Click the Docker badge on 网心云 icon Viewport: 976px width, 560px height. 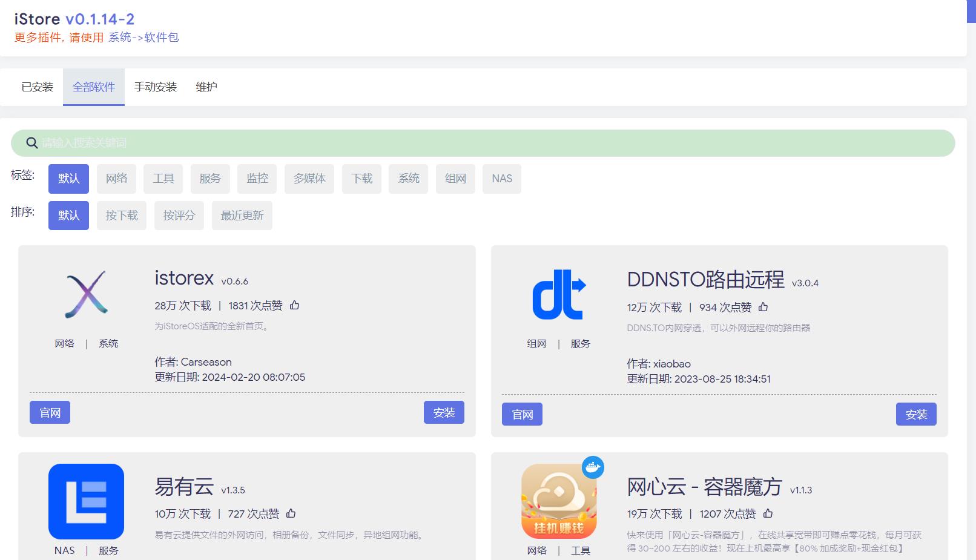point(593,467)
